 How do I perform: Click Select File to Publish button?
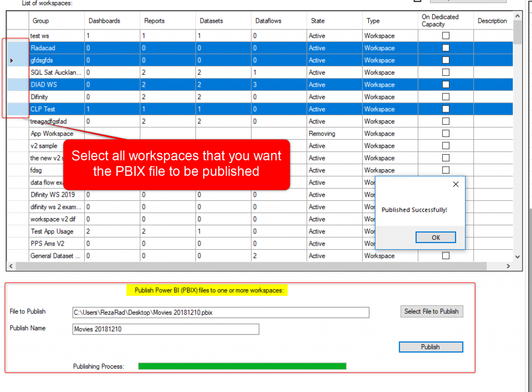click(431, 312)
